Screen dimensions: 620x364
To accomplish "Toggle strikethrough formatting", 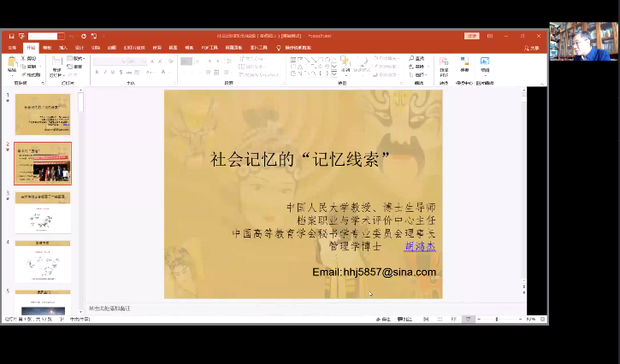I will click(x=129, y=72).
